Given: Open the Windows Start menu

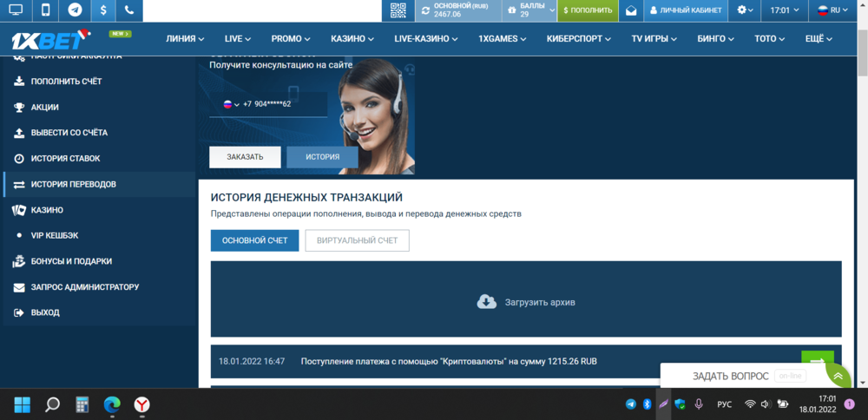Looking at the screenshot, I should 23,404.
